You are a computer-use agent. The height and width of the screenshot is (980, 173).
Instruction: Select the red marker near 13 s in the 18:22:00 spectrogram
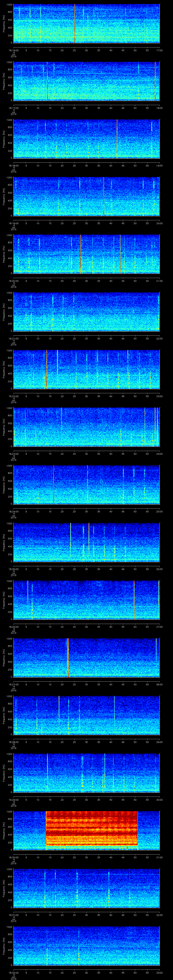coord(46,369)
